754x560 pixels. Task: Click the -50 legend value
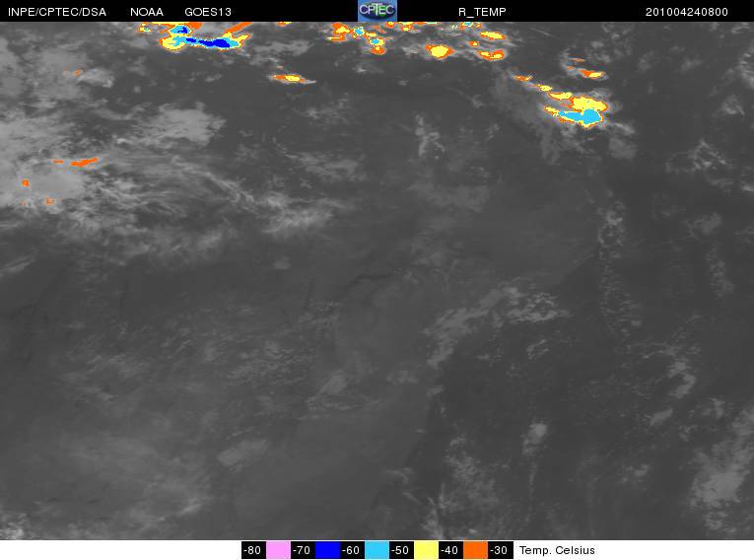[401, 550]
